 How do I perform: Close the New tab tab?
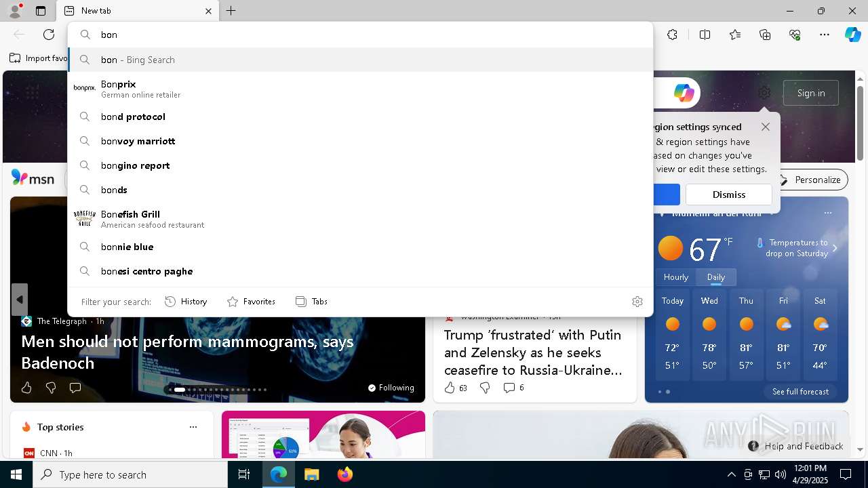209,11
